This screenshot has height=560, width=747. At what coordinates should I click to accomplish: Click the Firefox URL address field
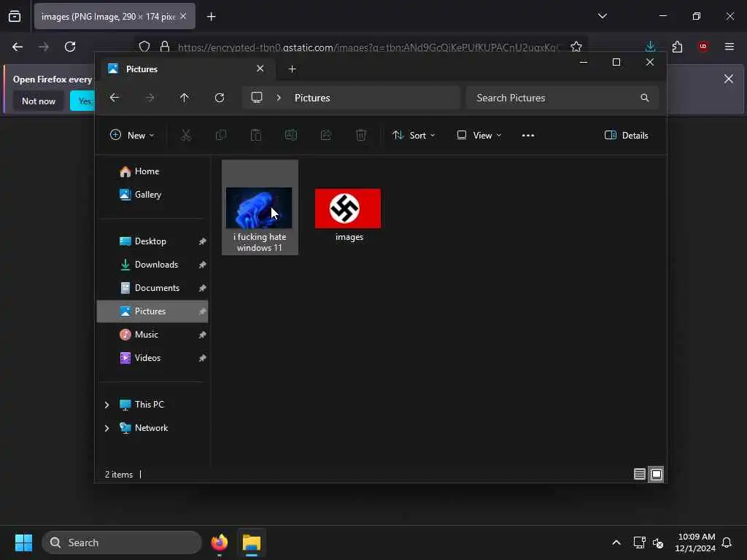point(368,47)
